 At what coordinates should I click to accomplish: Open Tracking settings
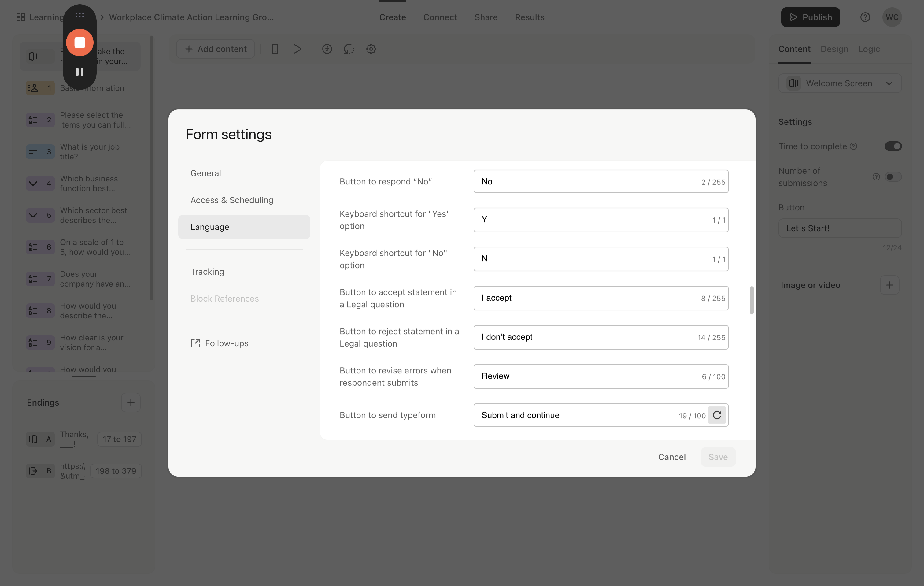pos(244,272)
